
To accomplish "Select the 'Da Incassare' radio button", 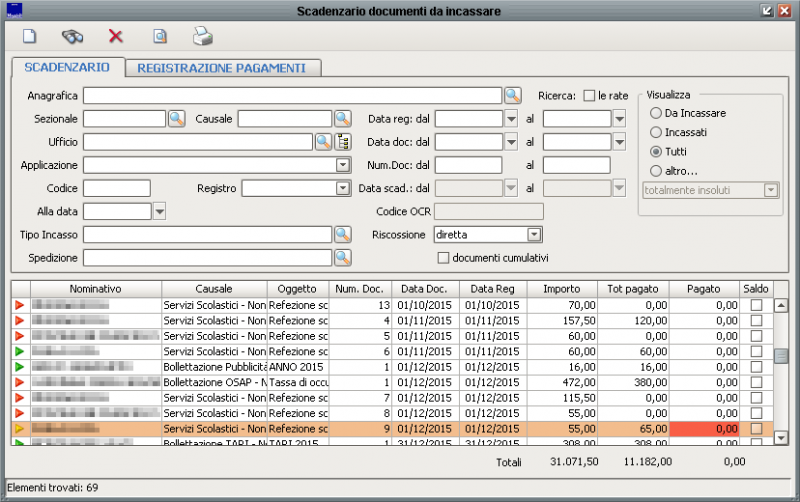I will (x=656, y=113).
